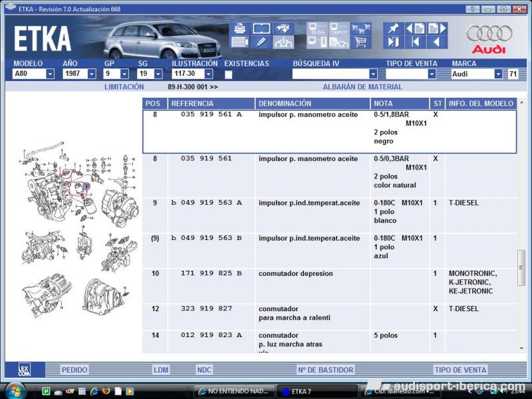
Task: Go to the next page icon
Action: [437, 29]
